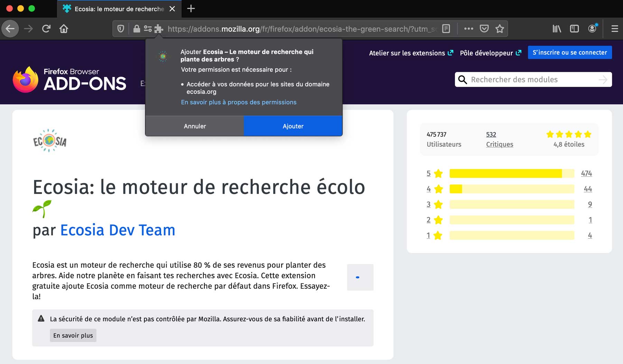Screen dimensions: 623x364
Task: Filter reviews by 3 stars
Action: 434,204
